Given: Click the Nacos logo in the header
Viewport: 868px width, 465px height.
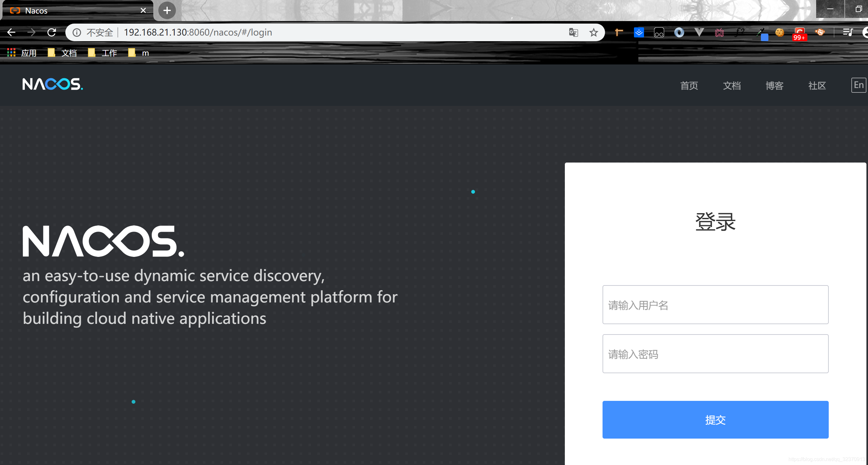Looking at the screenshot, I should pyautogui.click(x=52, y=84).
